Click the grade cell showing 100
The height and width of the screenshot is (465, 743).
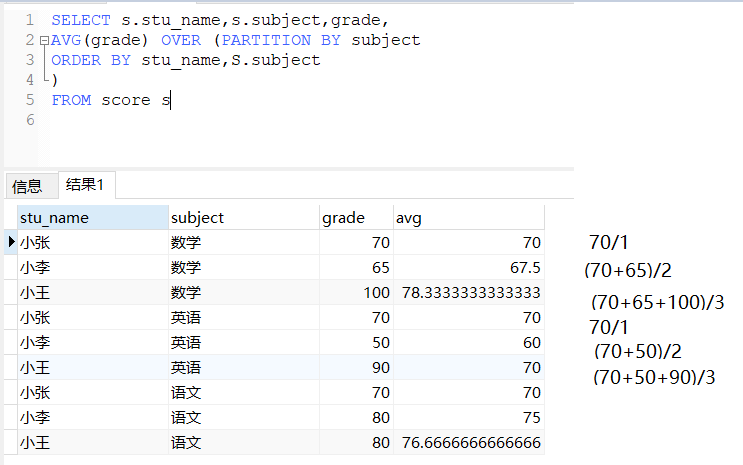click(356, 292)
